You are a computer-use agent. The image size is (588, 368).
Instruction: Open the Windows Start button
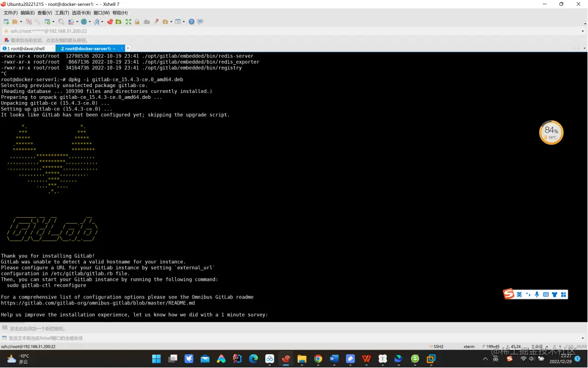tap(157, 359)
